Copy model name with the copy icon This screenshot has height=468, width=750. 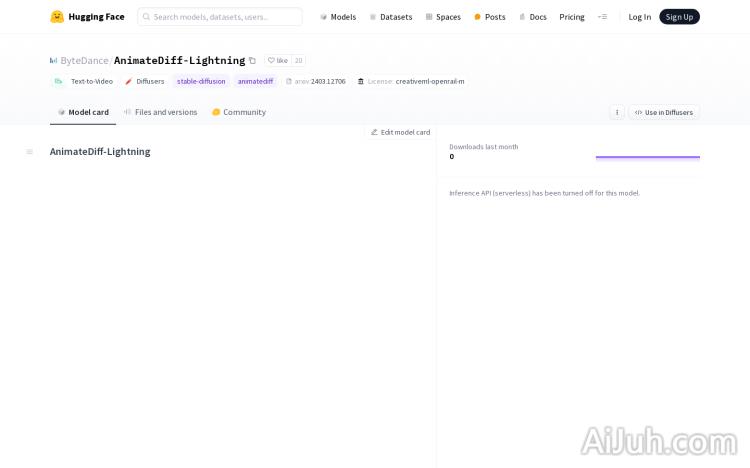(252, 60)
